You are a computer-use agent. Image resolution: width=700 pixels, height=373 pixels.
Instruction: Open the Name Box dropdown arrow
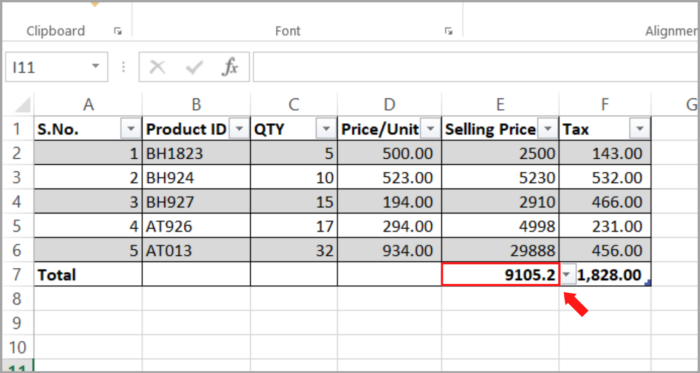95,67
